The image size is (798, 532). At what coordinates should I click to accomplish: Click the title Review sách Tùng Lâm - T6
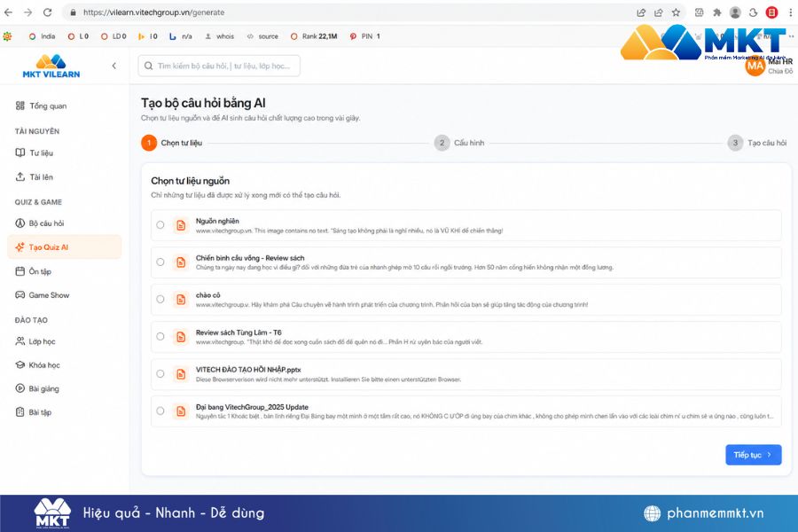(x=239, y=332)
